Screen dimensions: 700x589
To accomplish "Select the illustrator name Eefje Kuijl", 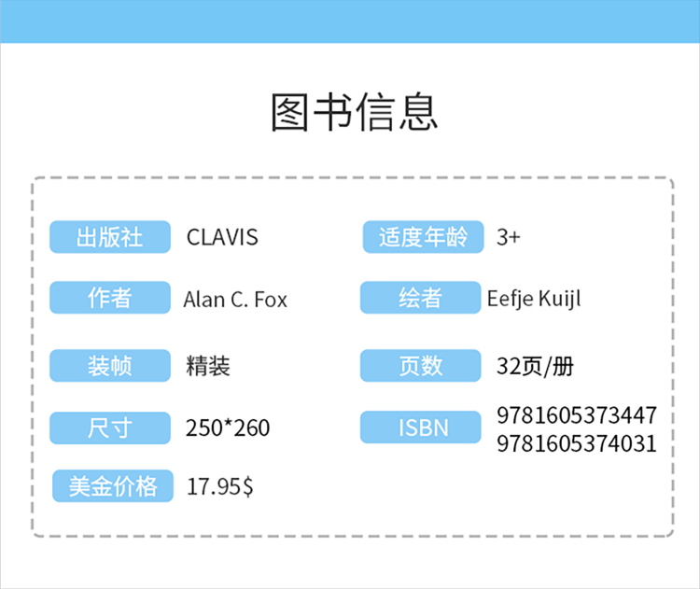I will (x=534, y=299).
